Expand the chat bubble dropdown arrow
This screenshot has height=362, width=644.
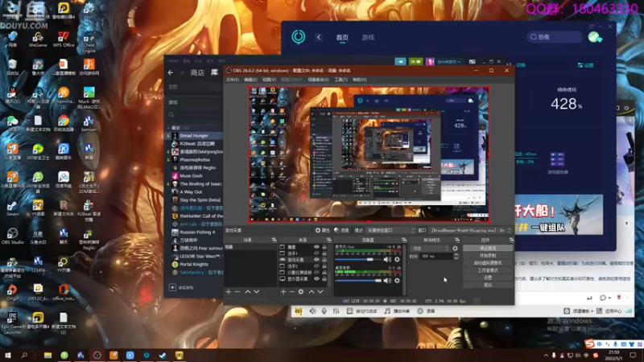click(x=609, y=298)
